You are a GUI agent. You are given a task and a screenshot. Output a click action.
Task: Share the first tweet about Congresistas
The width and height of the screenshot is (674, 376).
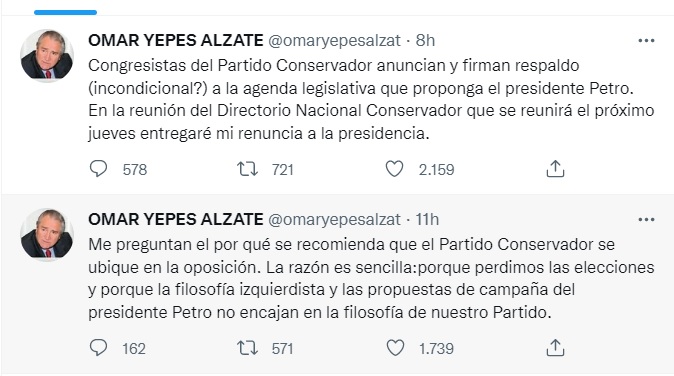point(555,169)
